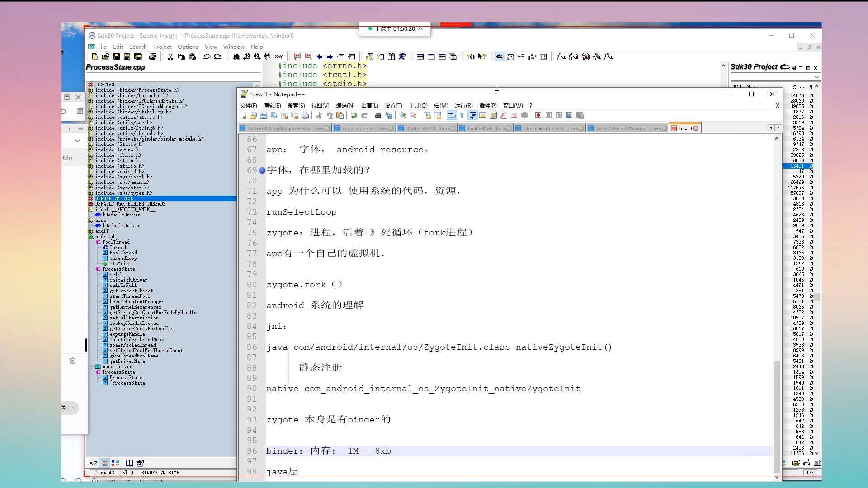
Task: Click Notepad++ Undo arrow icon
Action: pos(354,116)
